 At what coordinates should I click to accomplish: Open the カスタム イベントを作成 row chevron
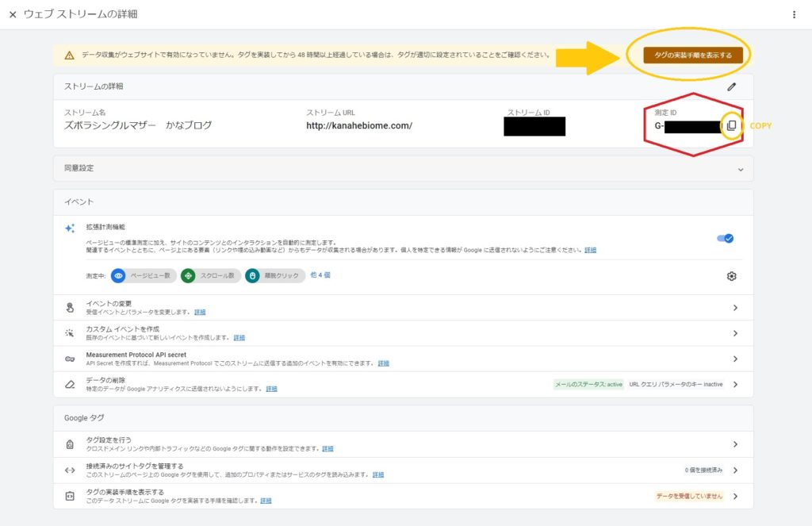click(x=735, y=333)
